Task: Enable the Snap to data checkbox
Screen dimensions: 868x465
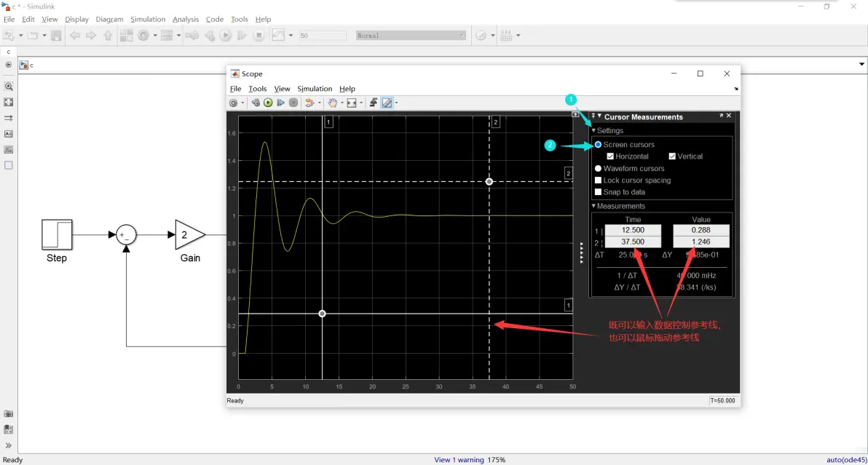Action: tap(598, 192)
